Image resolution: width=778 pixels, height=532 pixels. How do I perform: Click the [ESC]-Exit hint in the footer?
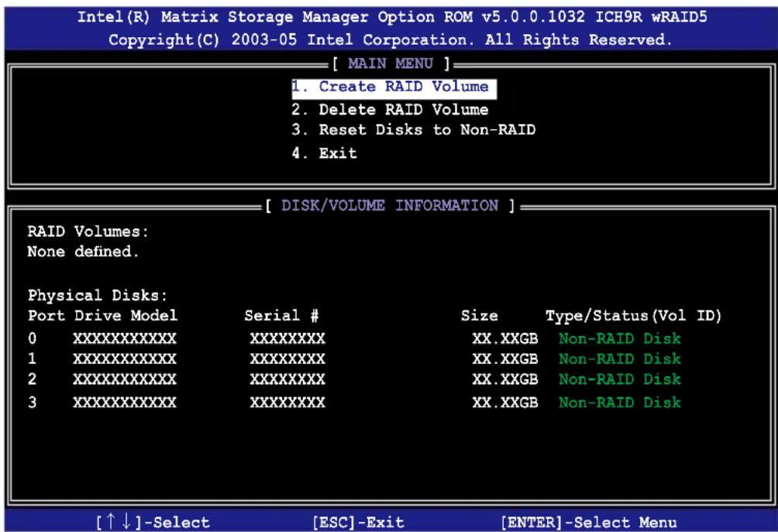(358, 522)
